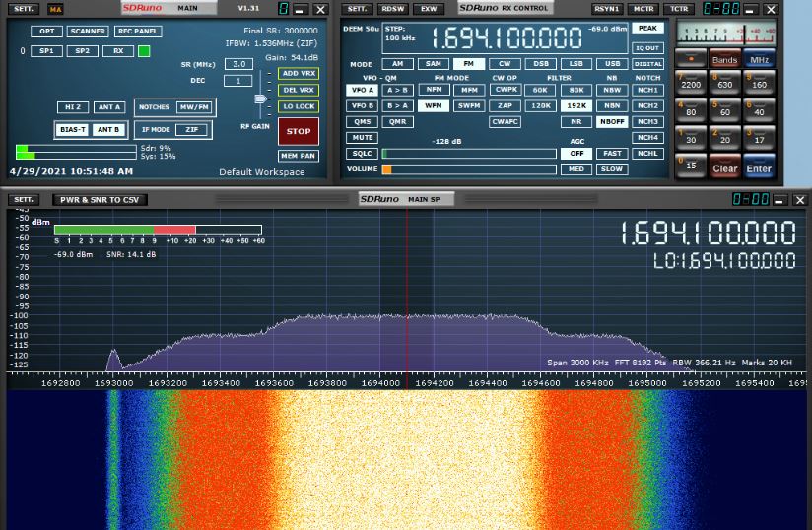This screenshot has width=812, height=530.
Task: Click the green digit display in Main window
Action: point(283,9)
